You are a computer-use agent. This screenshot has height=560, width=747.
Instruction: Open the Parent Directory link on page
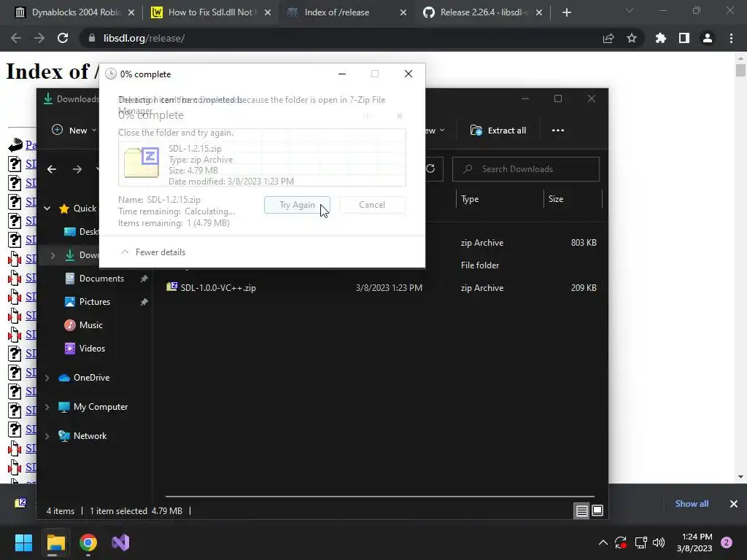pos(31,145)
